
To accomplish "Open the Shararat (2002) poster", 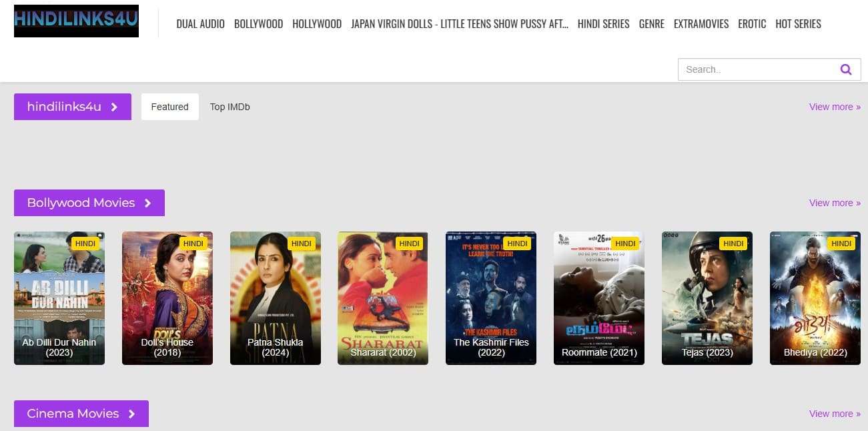I will [383, 298].
